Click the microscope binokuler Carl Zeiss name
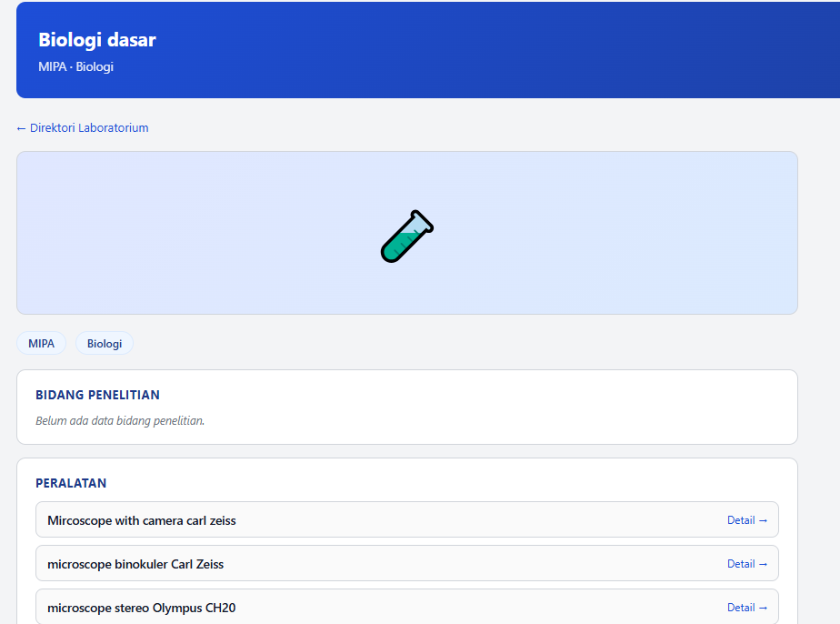840x624 pixels. coord(135,564)
